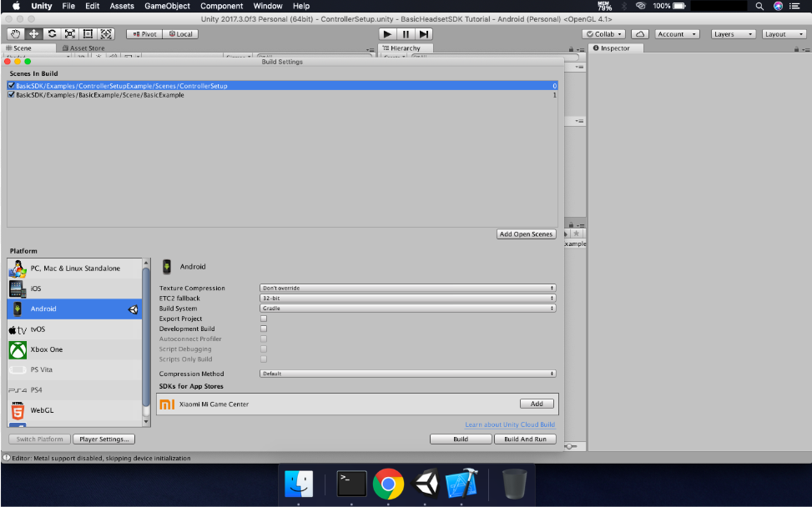Screen dimensions: 812x507
Task: Click the Play button
Action: [x=387, y=34]
